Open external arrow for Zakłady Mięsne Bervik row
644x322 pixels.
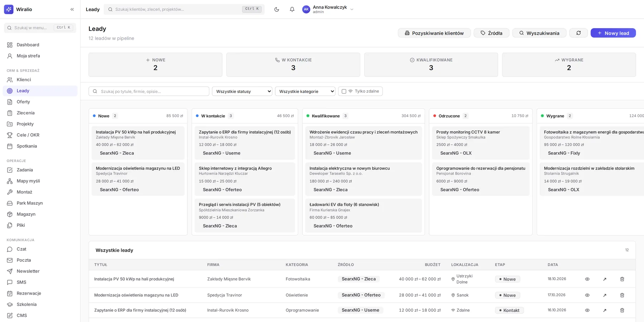click(x=605, y=279)
